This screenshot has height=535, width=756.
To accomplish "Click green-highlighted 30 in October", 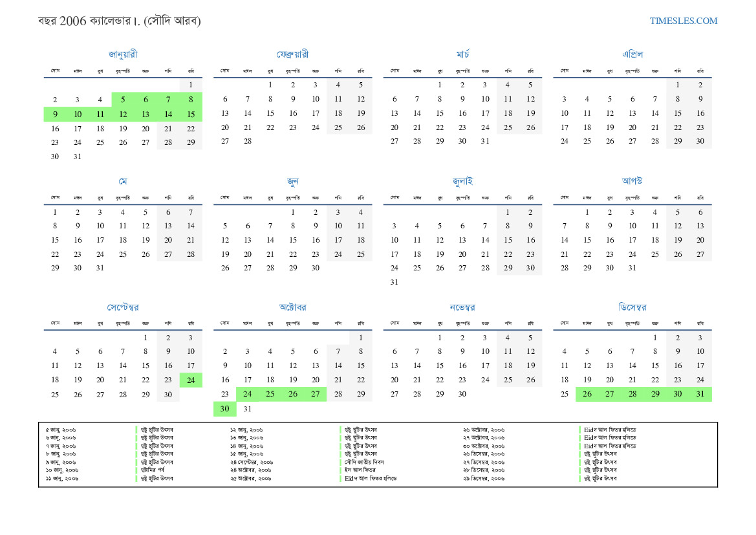I will [225, 409].
